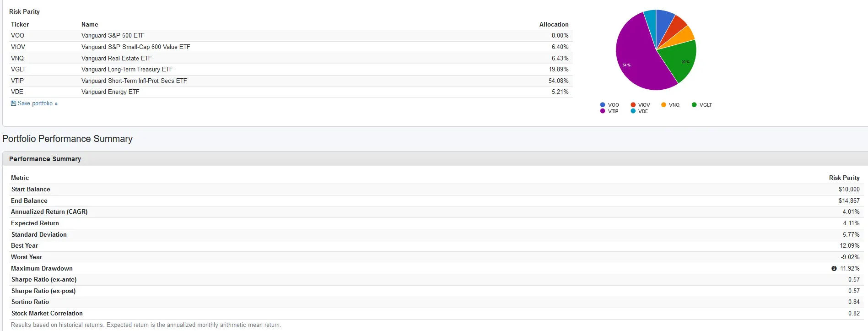Click the red VIOV legend dot

click(633, 105)
